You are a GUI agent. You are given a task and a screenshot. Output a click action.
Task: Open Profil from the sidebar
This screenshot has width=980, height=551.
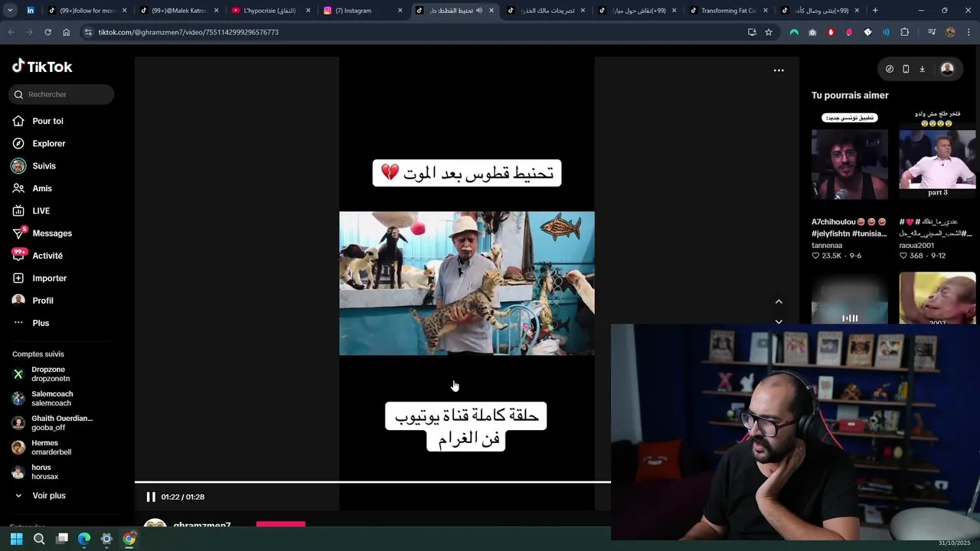coord(42,301)
